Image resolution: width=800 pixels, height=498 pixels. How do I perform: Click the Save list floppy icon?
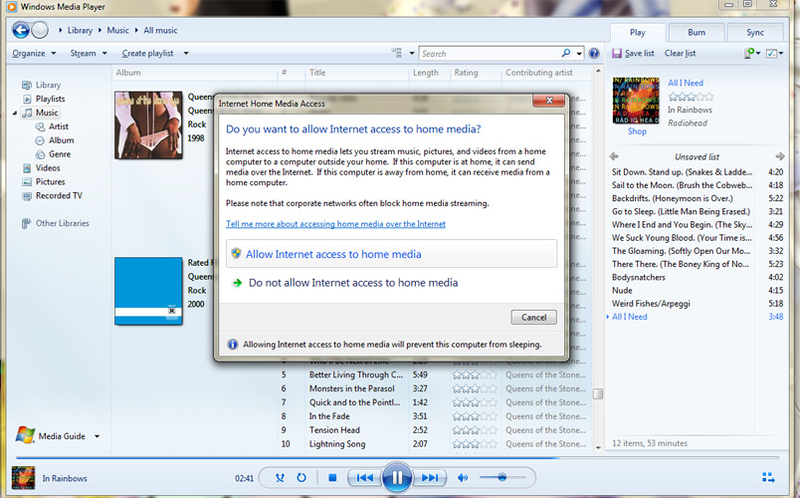[x=617, y=53]
